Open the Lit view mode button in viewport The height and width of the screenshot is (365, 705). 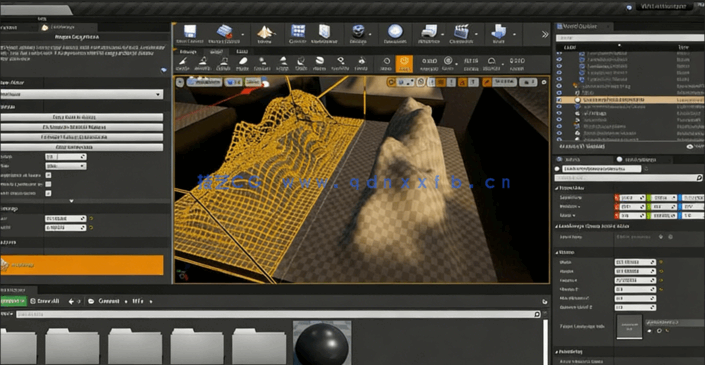(x=233, y=82)
